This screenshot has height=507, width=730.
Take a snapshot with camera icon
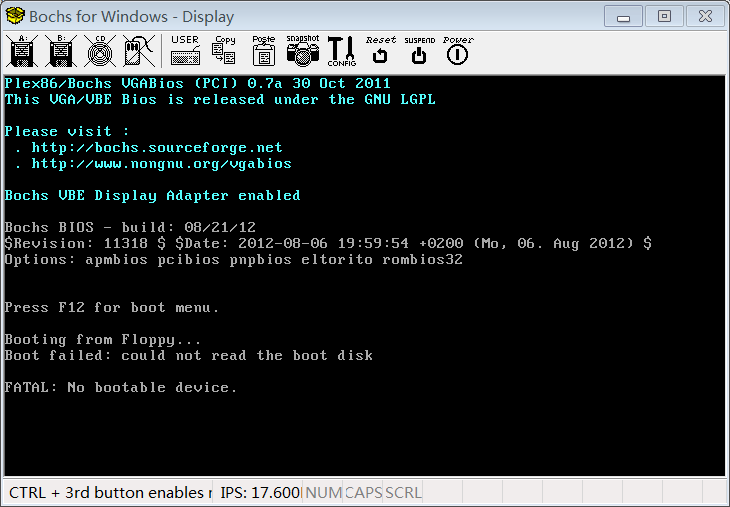coord(302,51)
